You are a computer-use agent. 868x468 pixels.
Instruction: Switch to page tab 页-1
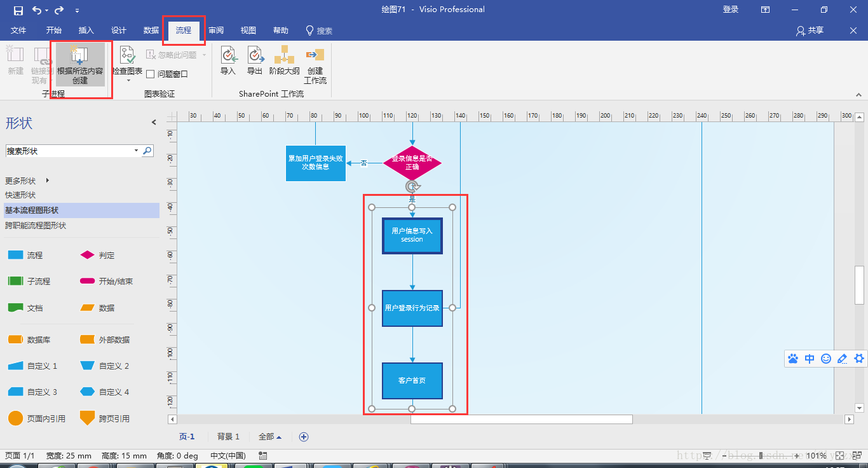tap(187, 437)
